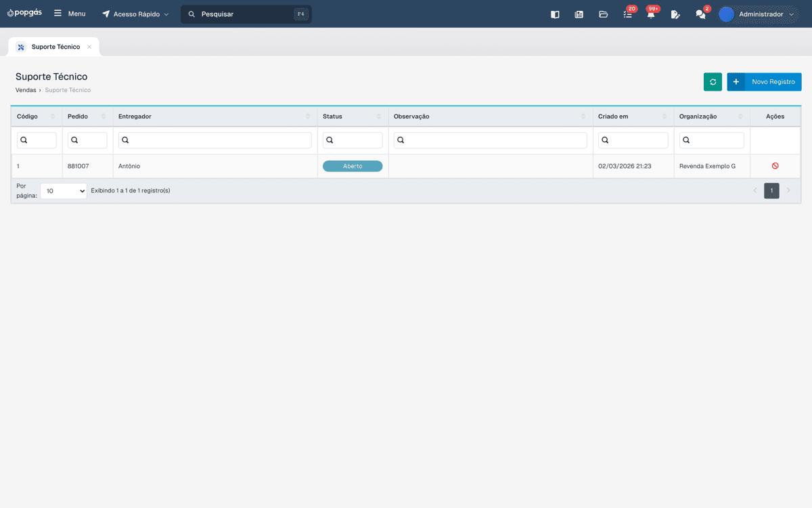Click the Status filter field
Screen dimensions: 812x508
[353, 140]
